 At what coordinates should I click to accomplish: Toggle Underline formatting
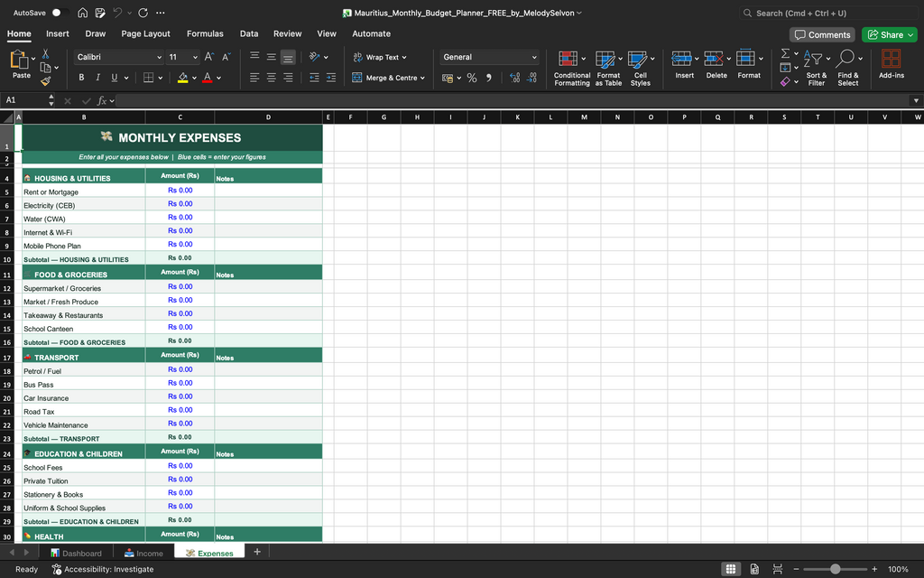115,78
